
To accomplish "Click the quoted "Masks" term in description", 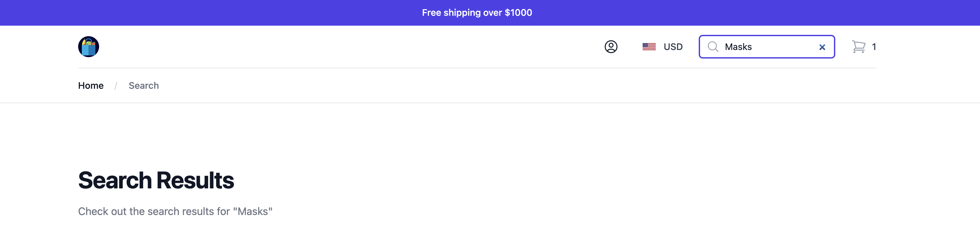I will (x=253, y=211).
